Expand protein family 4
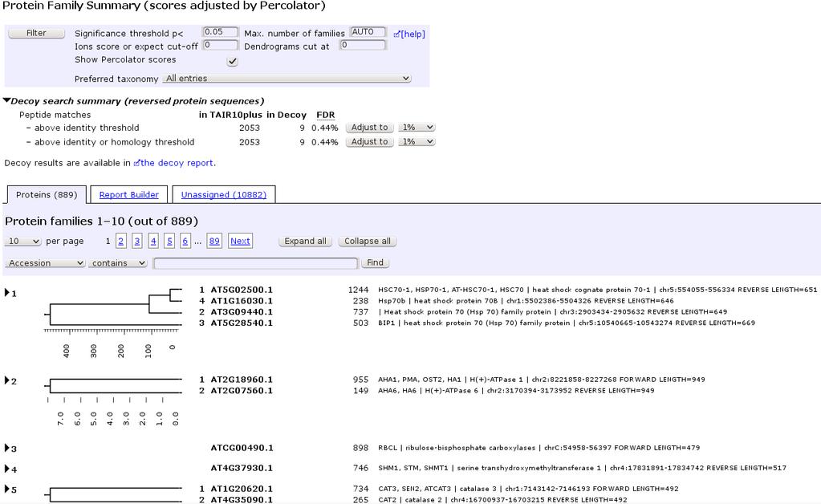The width and height of the screenshot is (821, 504). coord(6,469)
